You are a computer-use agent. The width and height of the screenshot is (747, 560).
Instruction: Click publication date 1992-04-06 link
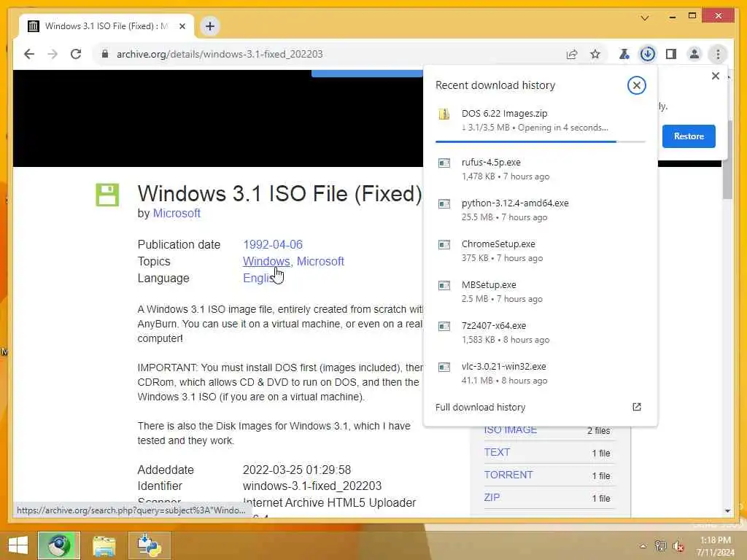(x=273, y=245)
